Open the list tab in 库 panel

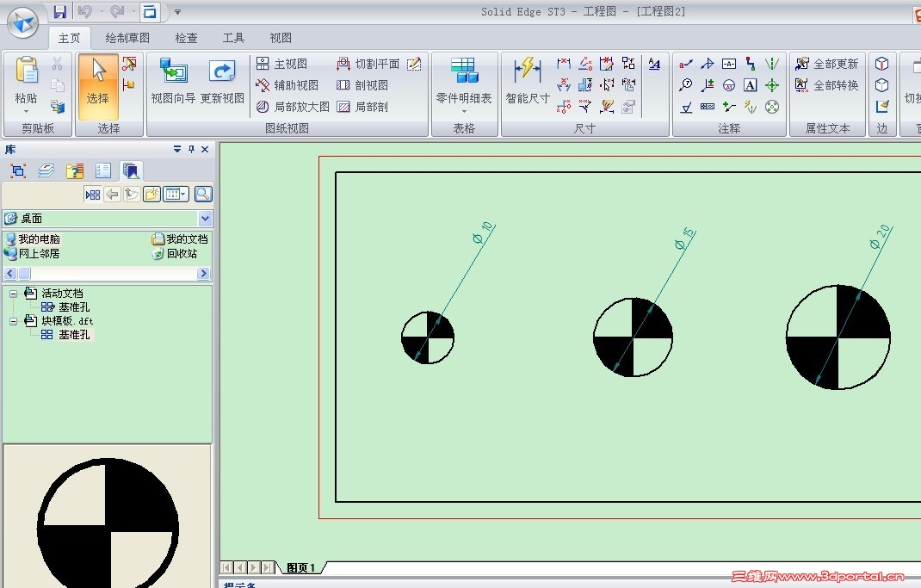(102, 171)
